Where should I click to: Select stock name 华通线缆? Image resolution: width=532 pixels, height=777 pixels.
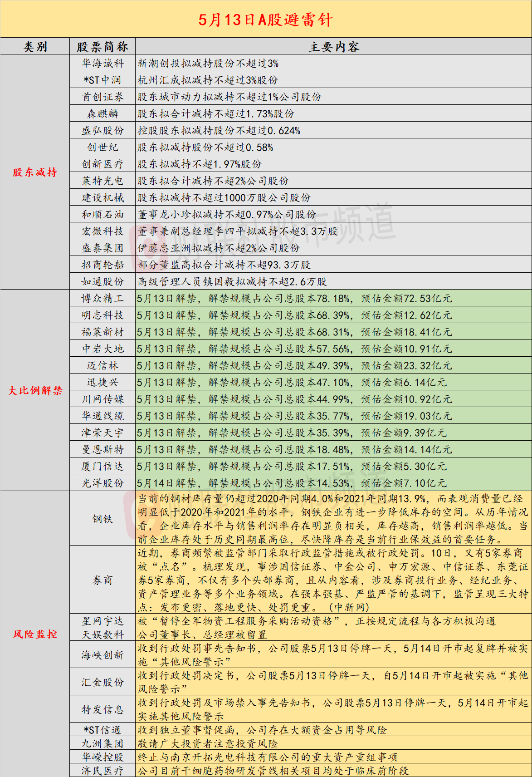(102, 416)
